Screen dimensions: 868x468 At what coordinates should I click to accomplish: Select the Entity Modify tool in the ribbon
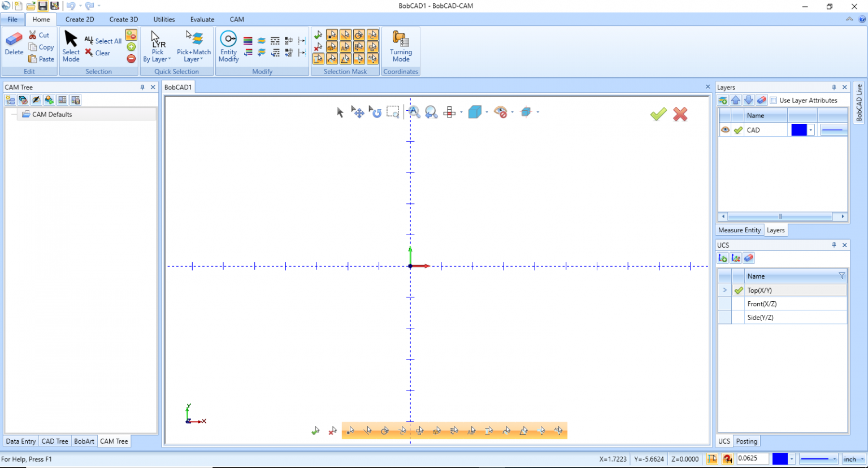tap(228, 45)
